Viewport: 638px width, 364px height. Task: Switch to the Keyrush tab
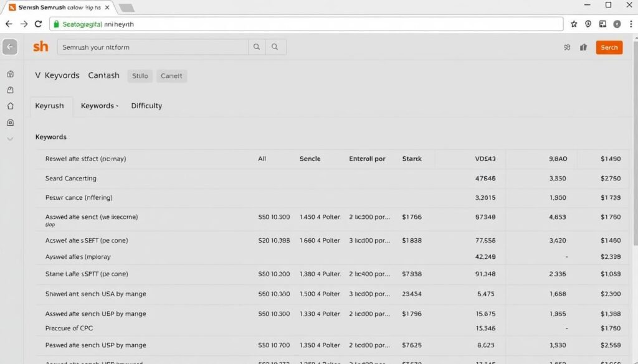pos(50,106)
